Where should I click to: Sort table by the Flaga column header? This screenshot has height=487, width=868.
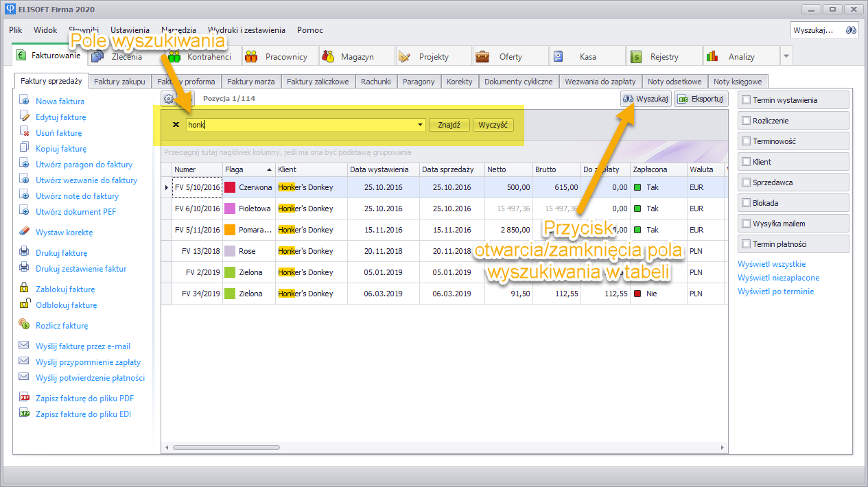[x=248, y=169]
